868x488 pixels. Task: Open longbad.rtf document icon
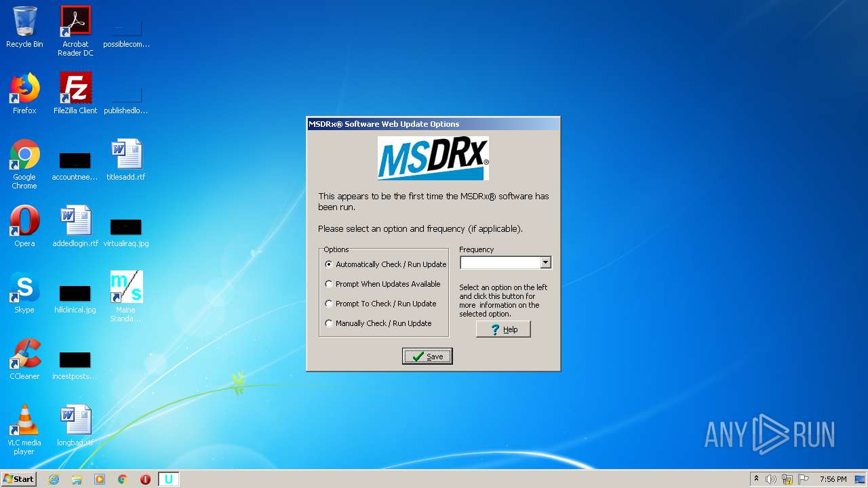(x=75, y=426)
